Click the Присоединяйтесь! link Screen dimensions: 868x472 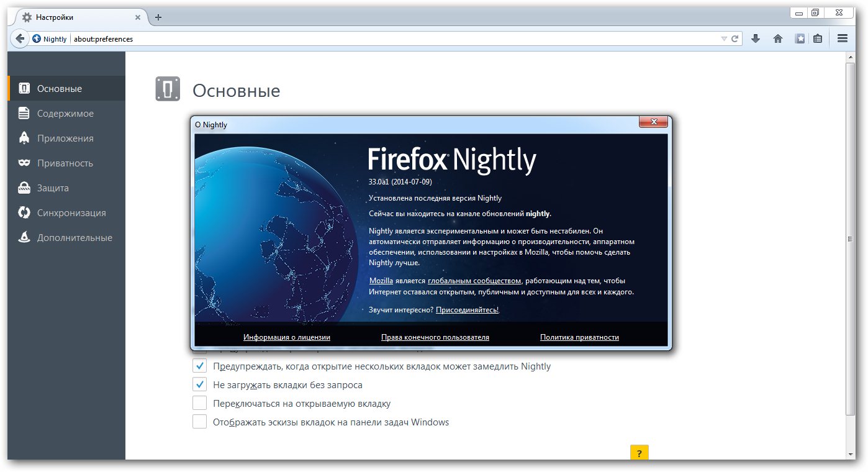click(x=468, y=309)
